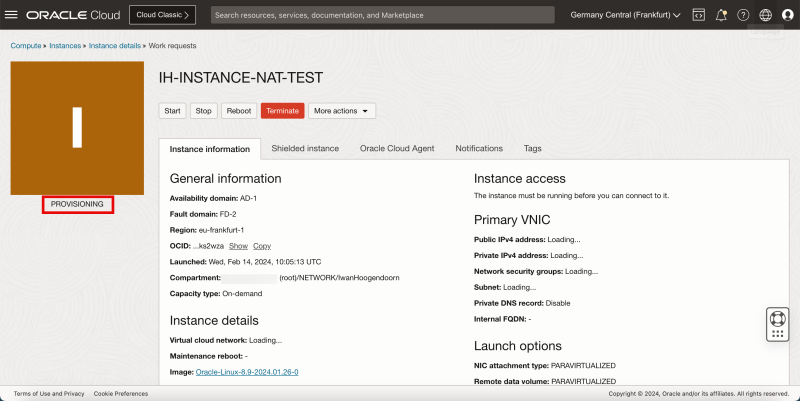Click the Reboot button
The height and width of the screenshot is (401, 800).
point(239,111)
